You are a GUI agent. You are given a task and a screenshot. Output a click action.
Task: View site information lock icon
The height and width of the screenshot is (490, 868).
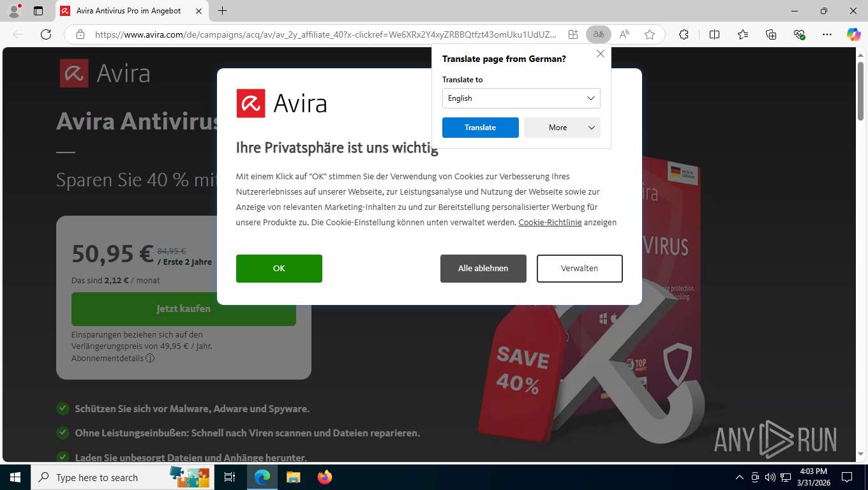point(80,34)
